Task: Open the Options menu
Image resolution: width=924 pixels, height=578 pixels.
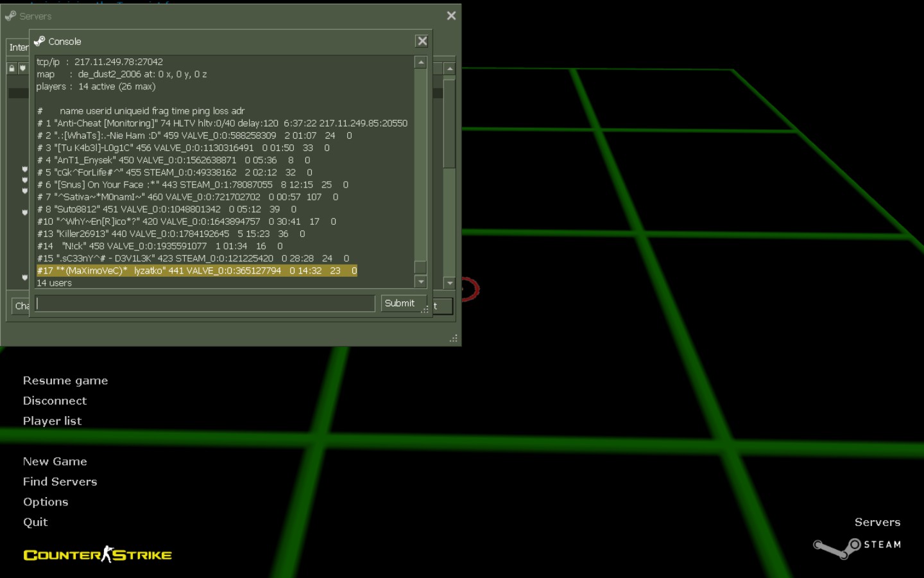Action: tap(46, 502)
